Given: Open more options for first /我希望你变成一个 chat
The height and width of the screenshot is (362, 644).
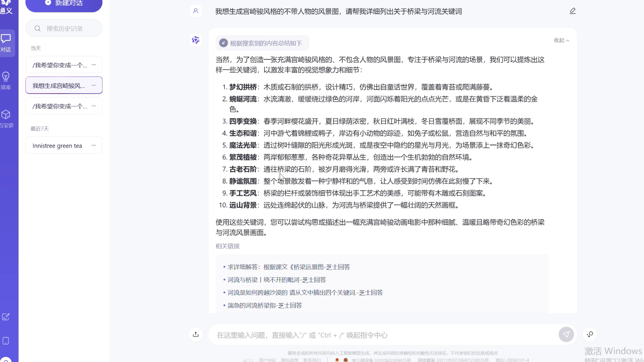Looking at the screenshot, I should tap(94, 65).
